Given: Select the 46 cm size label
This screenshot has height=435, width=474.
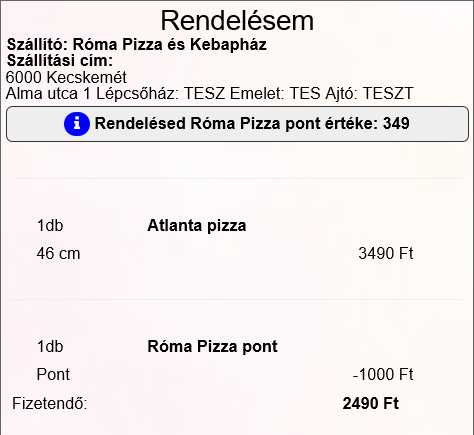Looking at the screenshot, I should click(x=58, y=254).
